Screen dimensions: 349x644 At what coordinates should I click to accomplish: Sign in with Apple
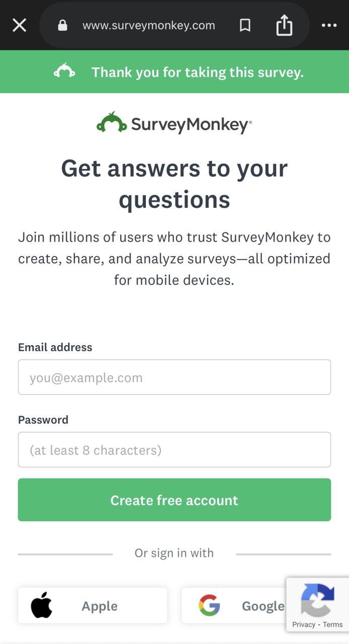point(93,606)
